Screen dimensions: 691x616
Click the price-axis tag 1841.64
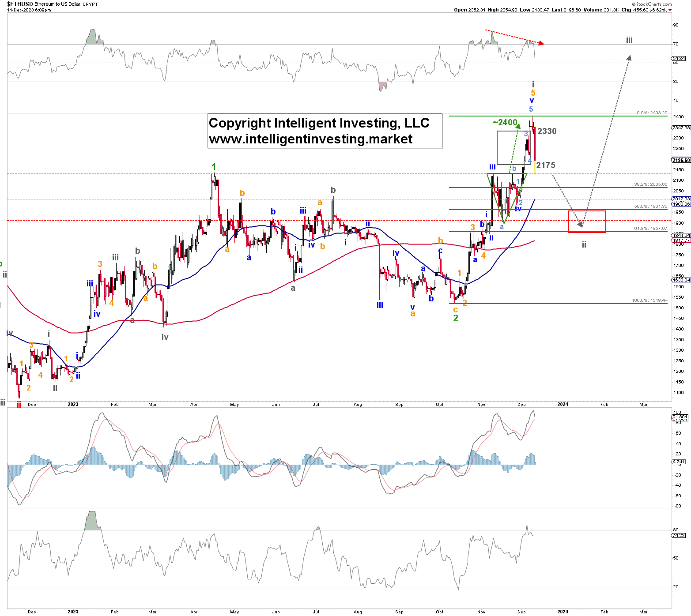pyautogui.click(x=681, y=236)
